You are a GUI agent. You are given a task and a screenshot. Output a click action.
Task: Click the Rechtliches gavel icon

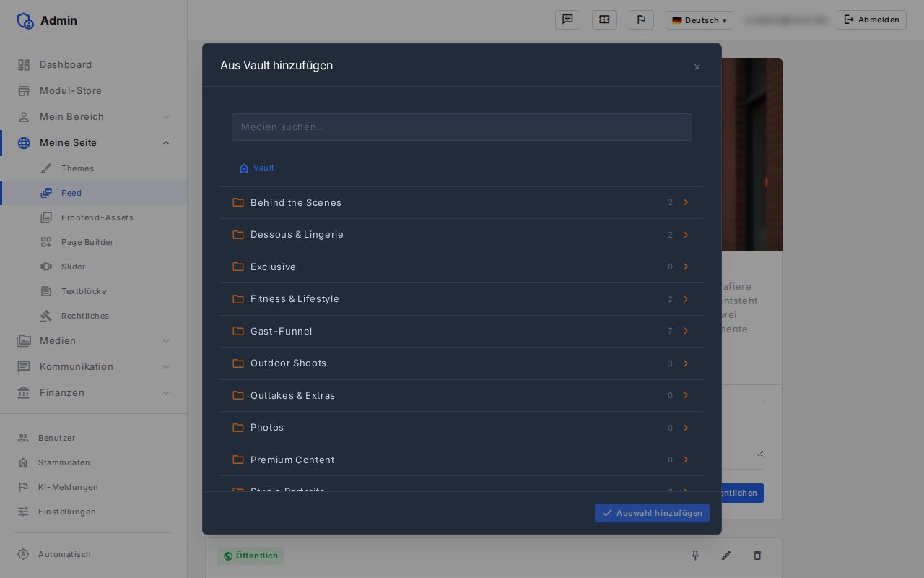pos(46,316)
